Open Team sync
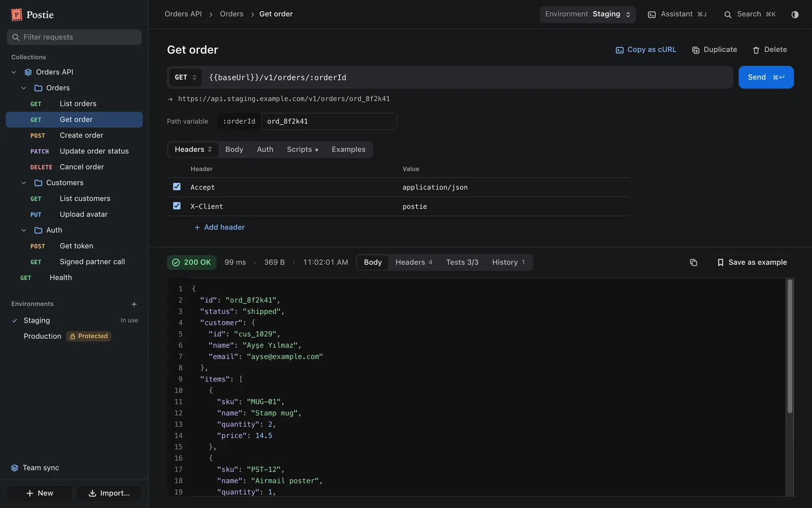 pos(35,468)
